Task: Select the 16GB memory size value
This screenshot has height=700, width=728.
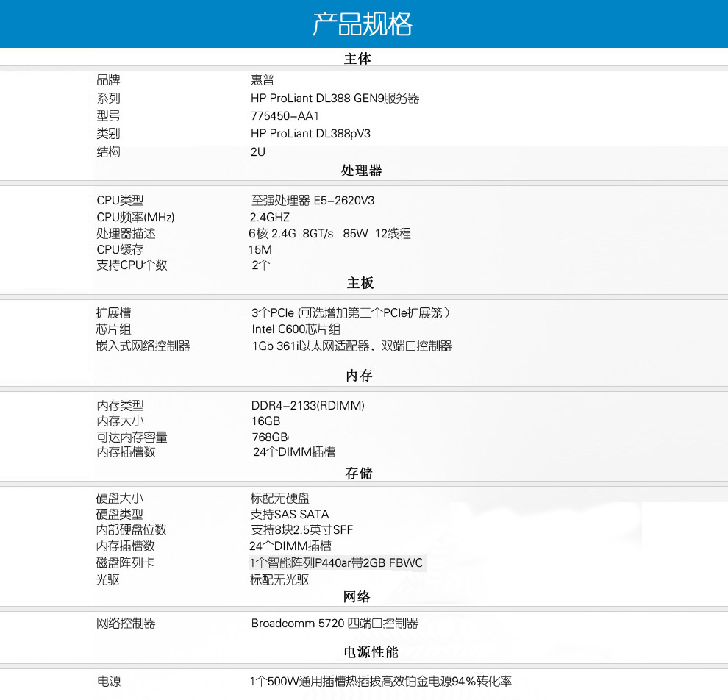Action: tap(266, 421)
